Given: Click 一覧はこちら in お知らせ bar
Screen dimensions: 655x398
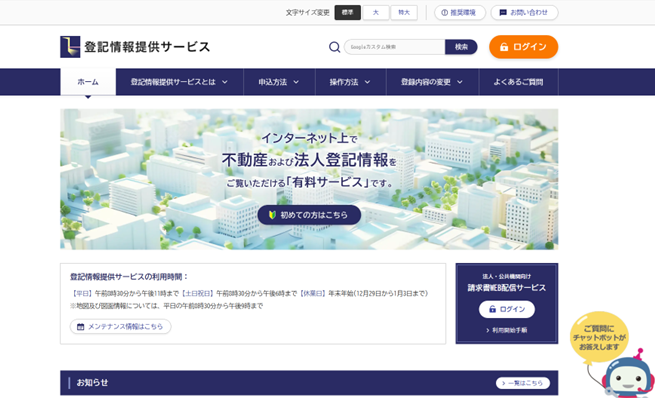Looking at the screenshot, I should click(x=523, y=383).
